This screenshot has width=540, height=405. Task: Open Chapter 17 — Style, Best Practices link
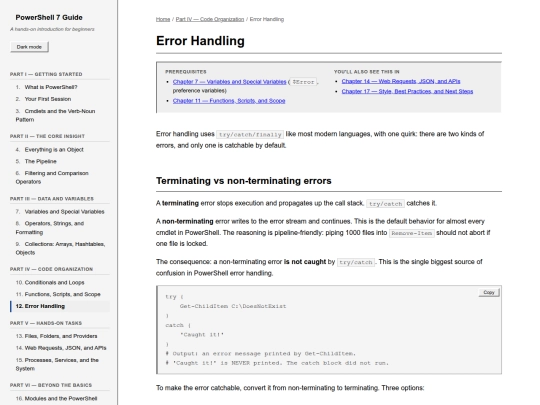[407, 91]
